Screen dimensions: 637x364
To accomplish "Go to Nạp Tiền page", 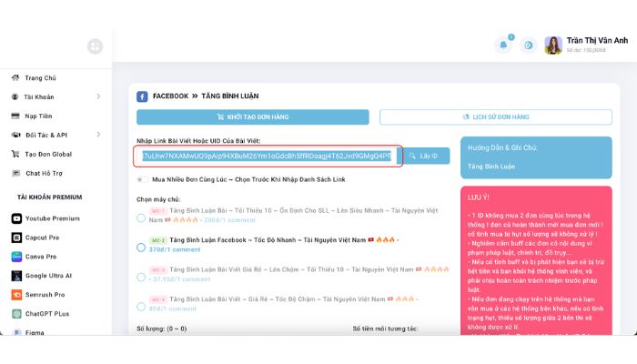I will point(38,116).
